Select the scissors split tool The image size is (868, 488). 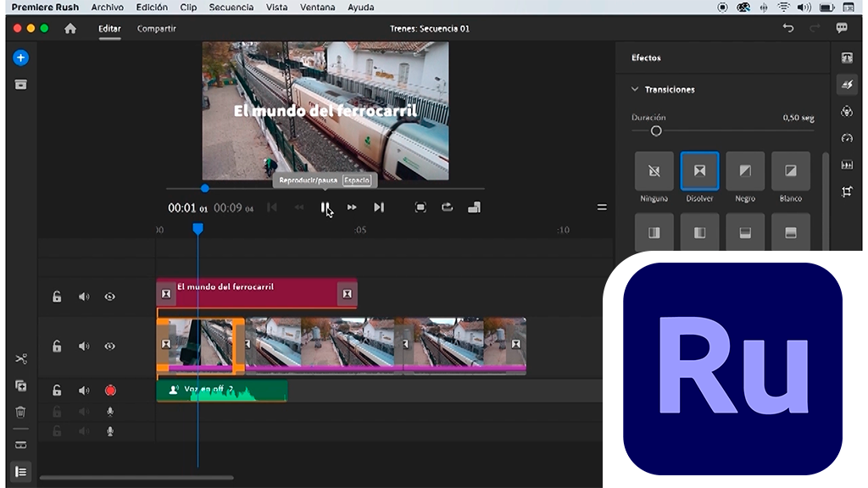21,358
